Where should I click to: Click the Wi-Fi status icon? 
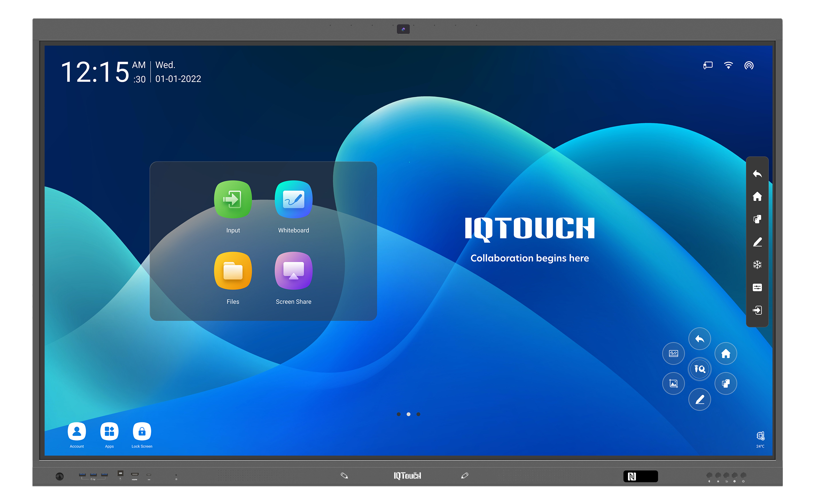coord(728,65)
